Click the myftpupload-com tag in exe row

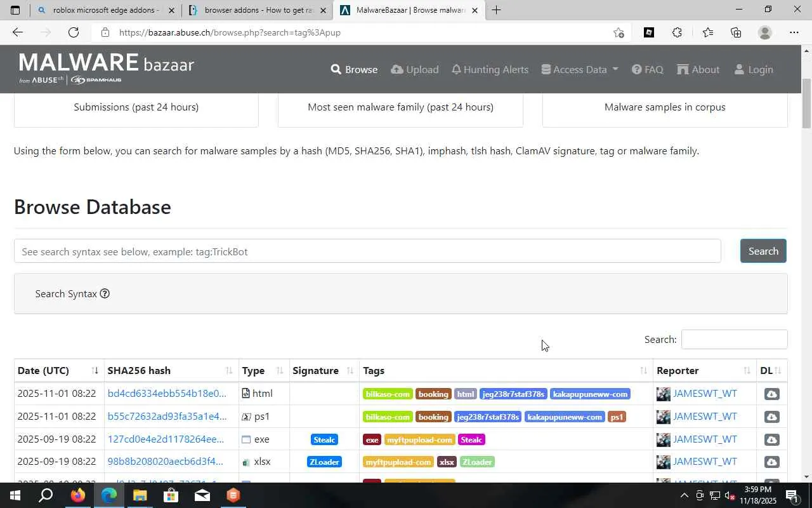coord(420,439)
